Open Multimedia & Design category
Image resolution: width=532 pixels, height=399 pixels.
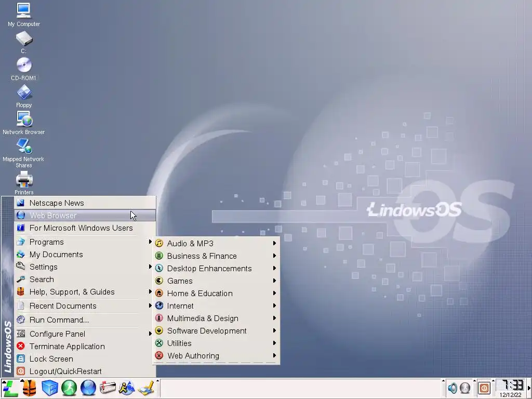coord(216,318)
